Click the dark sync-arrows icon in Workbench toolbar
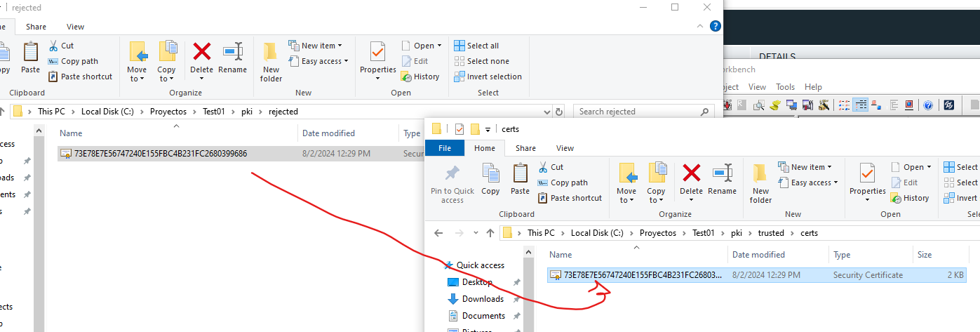980x332 pixels. 948,105
